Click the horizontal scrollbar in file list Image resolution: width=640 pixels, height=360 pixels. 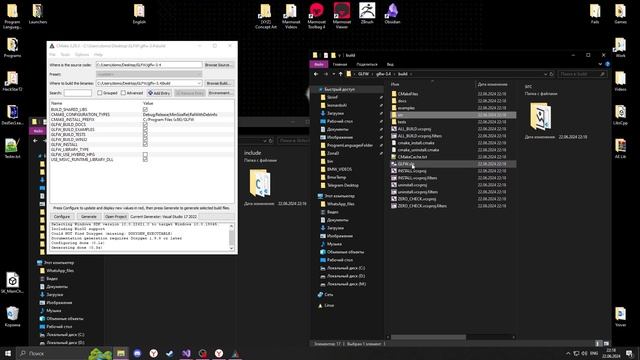[428, 337]
